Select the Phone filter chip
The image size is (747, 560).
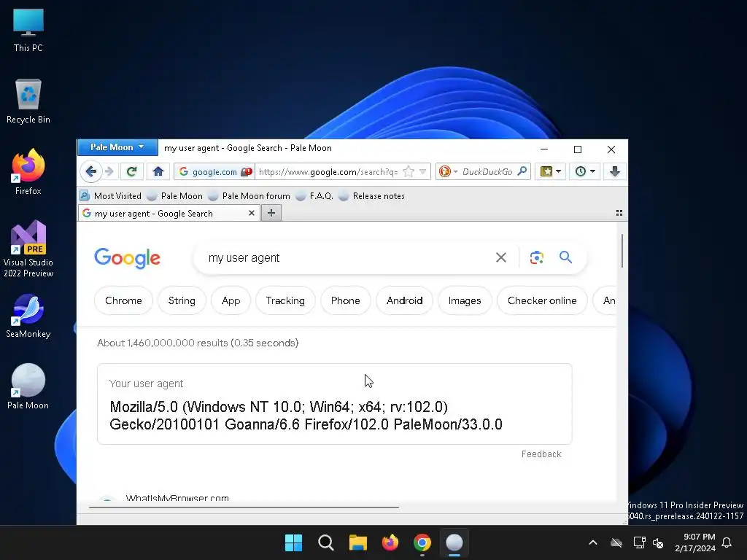click(345, 300)
